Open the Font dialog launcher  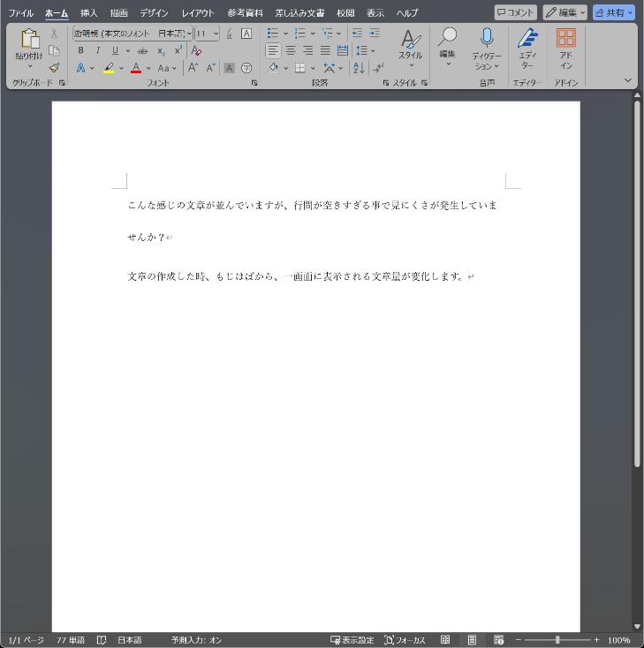pos(254,83)
